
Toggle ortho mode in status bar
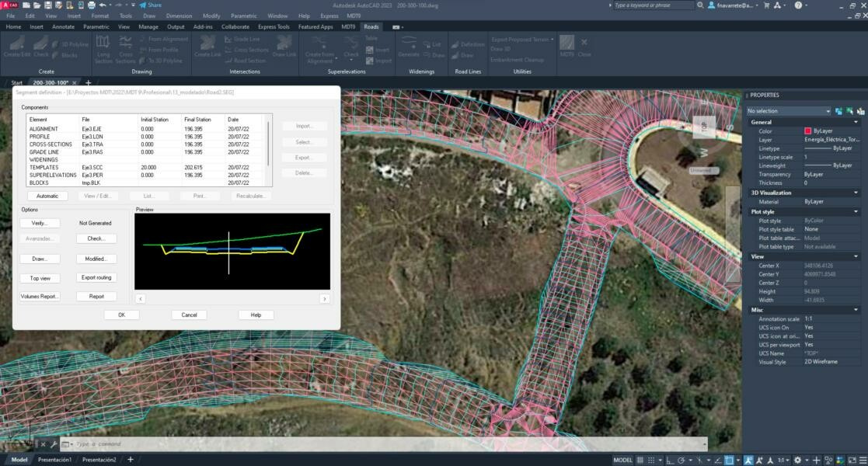click(x=668, y=460)
